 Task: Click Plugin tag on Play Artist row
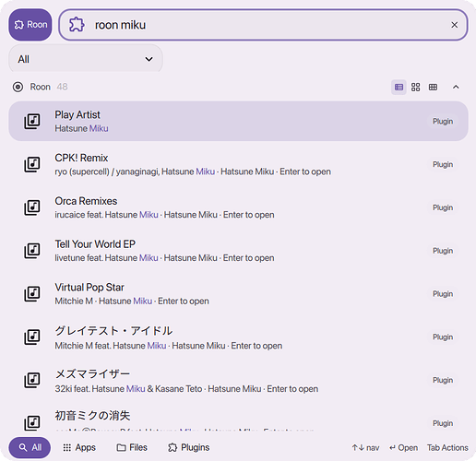tap(443, 122)
